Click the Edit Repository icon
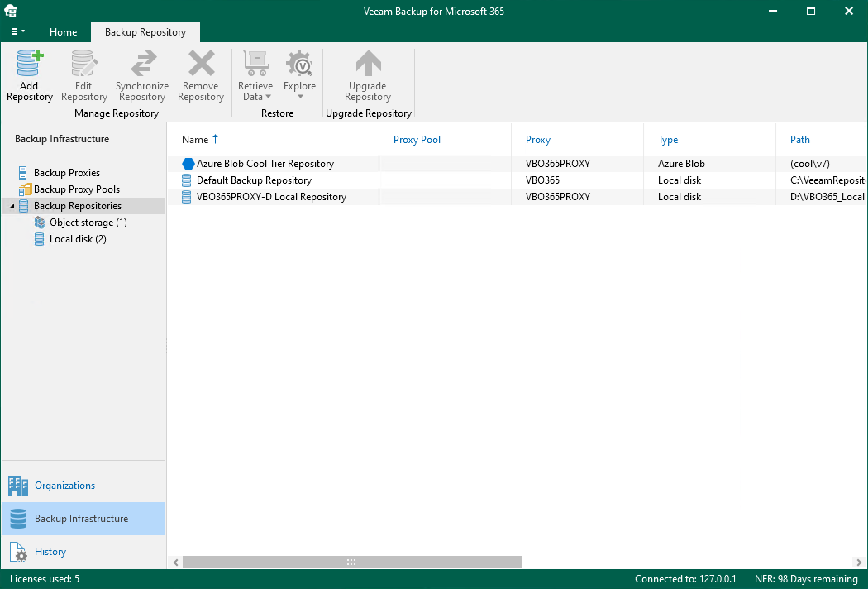868x589 pixels. click(83, 63)
